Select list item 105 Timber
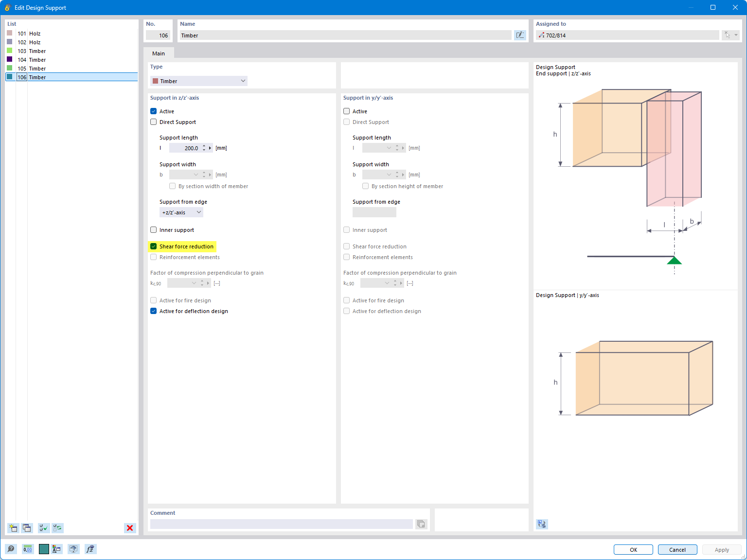The height and width of the screenshot is (560, 747). (71, 69)
